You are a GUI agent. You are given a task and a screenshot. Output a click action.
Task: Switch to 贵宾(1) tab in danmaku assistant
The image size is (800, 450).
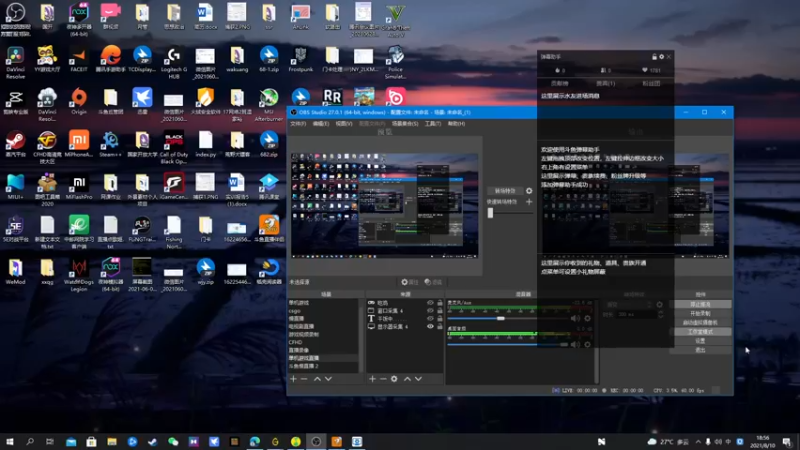(606, 83)
